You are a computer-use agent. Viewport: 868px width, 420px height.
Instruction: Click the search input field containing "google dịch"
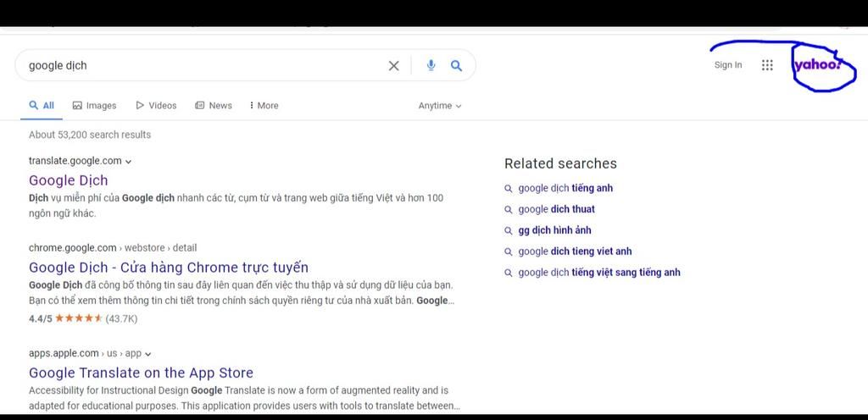tap(203, 66)
